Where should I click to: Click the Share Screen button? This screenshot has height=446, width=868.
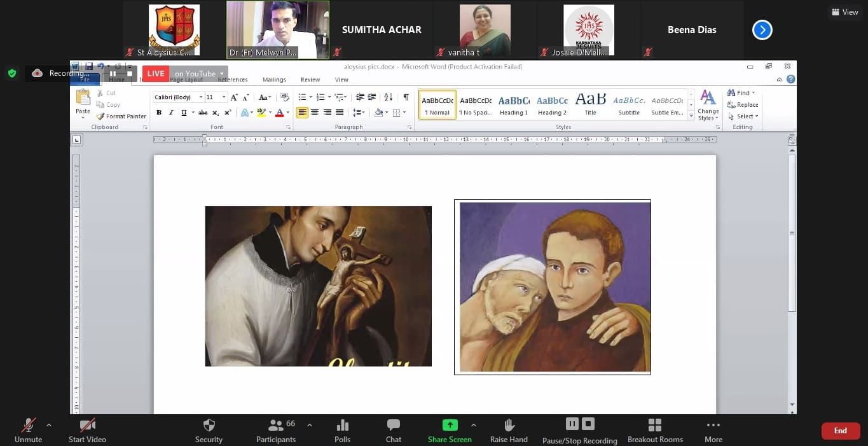point(450,431)
